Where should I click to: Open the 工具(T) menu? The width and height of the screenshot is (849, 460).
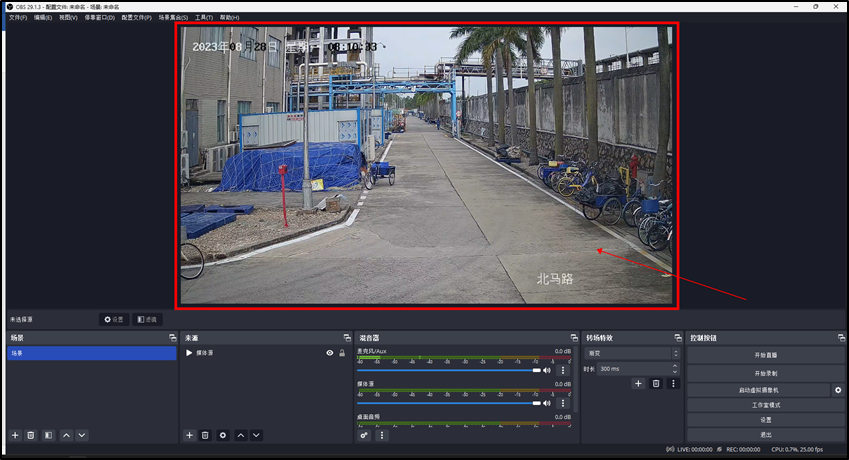pos(203,17)
